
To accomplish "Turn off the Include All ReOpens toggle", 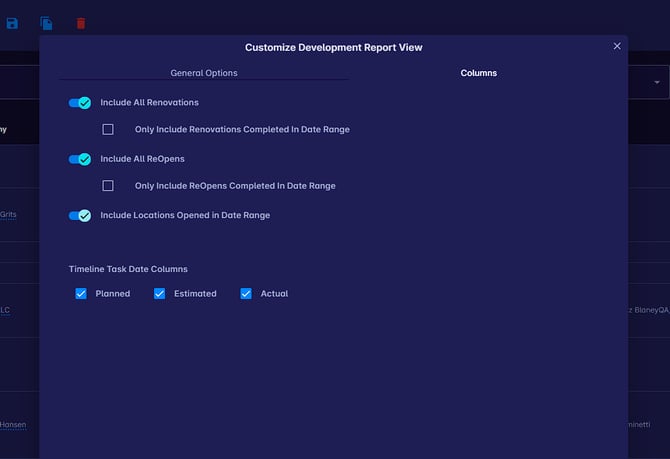I will click(x=80, y=159).
